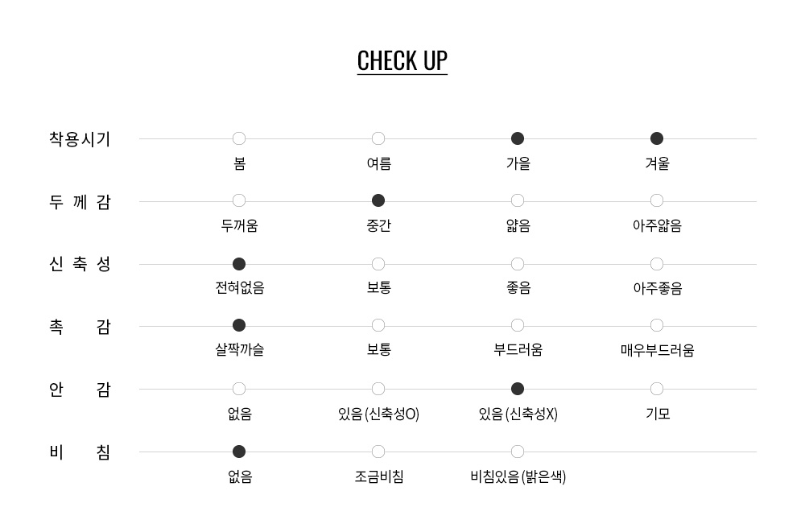Choose the 두꺼움 thickness circle
The width and height of the screenshot is (805, 532).
pyautogui.click(x=239, y=200)
